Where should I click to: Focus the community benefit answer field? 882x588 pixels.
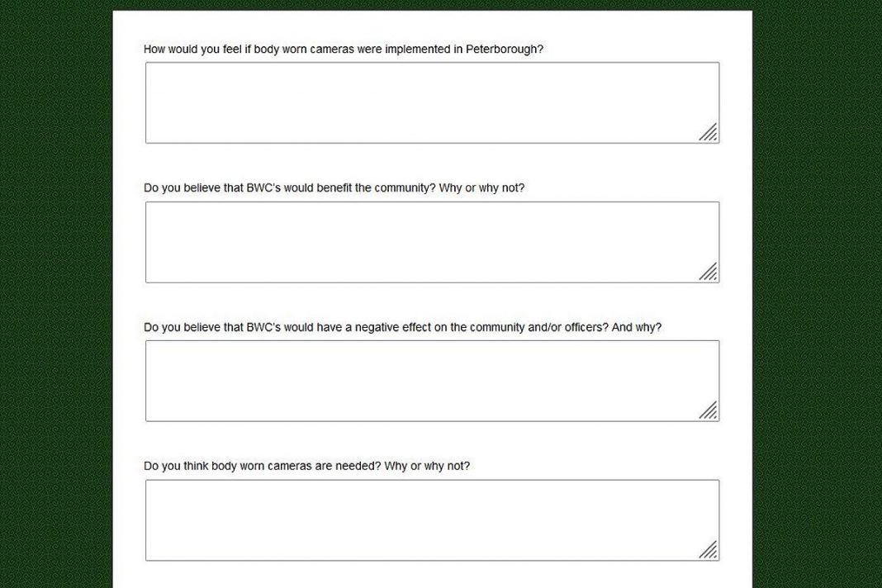coord(432,242)
